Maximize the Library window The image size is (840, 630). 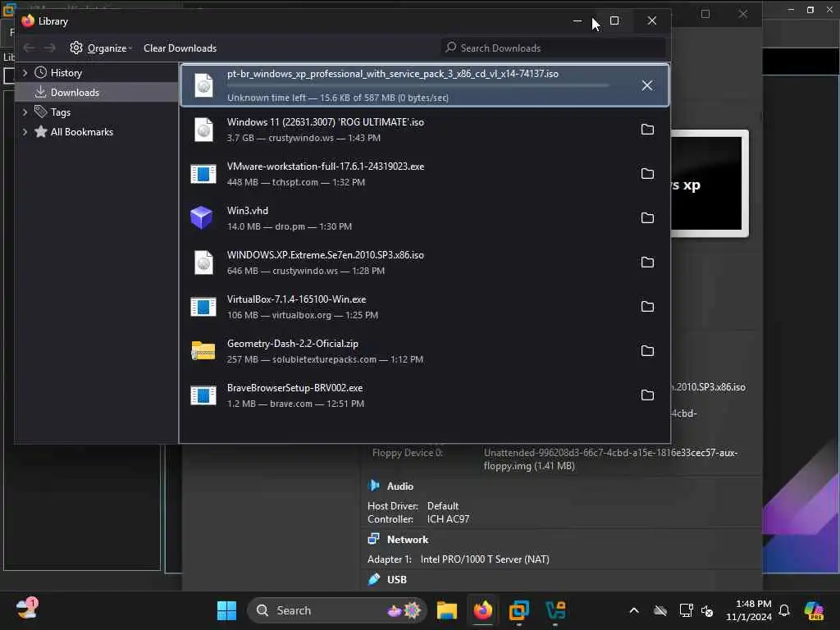pyautogui.click(x=614, y=21)
